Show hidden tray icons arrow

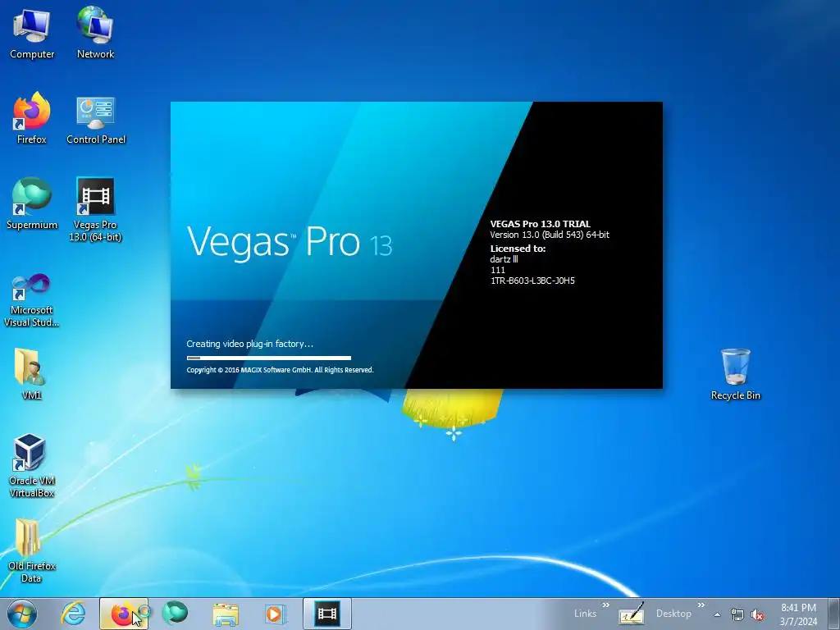point(717,614)
